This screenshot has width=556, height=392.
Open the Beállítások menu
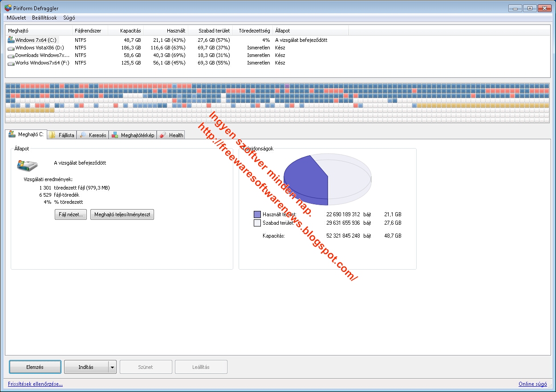44,18
